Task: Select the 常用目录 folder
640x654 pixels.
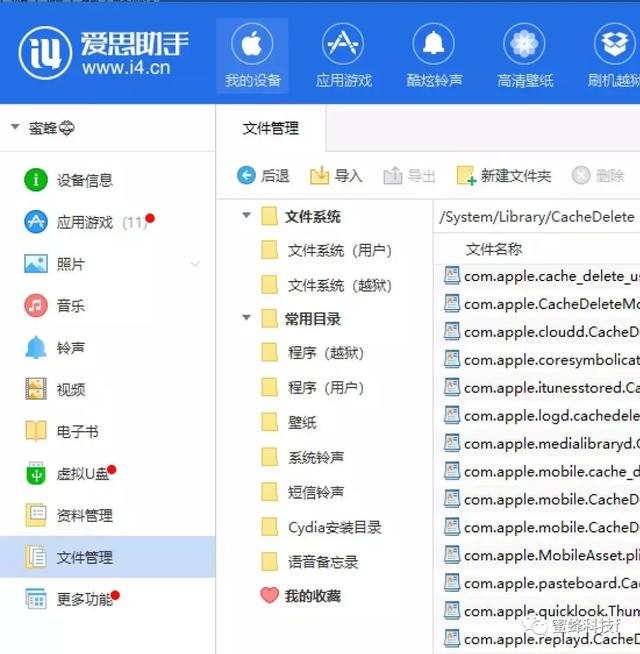Action: (301, 319)
